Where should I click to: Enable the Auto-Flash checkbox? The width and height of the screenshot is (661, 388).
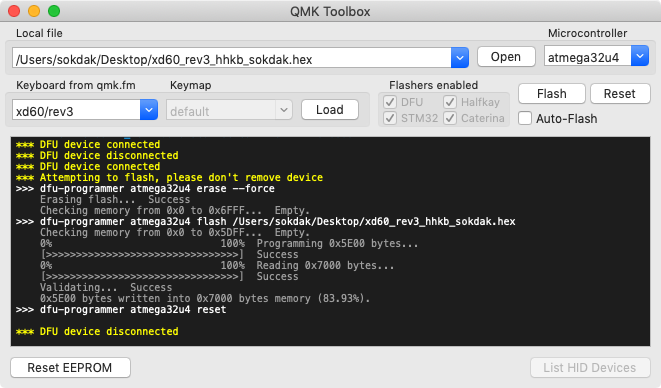point(525,119)
